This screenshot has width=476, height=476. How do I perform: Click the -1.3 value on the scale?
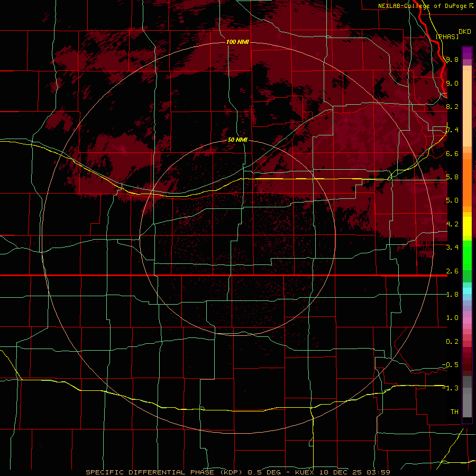pos(450,388)
